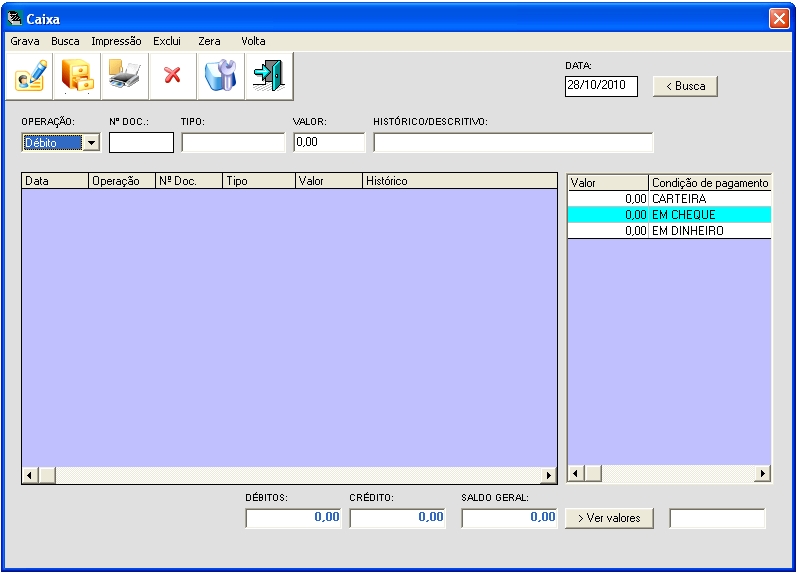Click the Valor column header in main grid

pyautogui.click(x=327, y=182)
